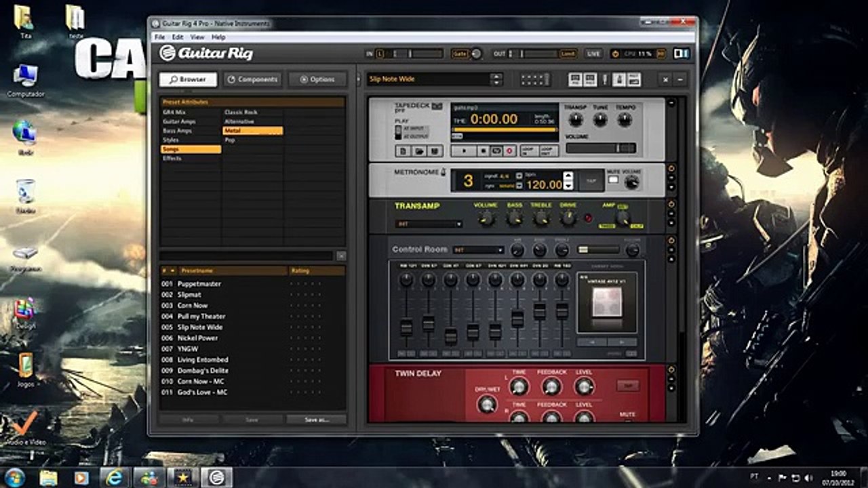This screenshot has width=868, height=488.
Task: Toggle the metronome toolbar icon
Action: tap(619, 79)
